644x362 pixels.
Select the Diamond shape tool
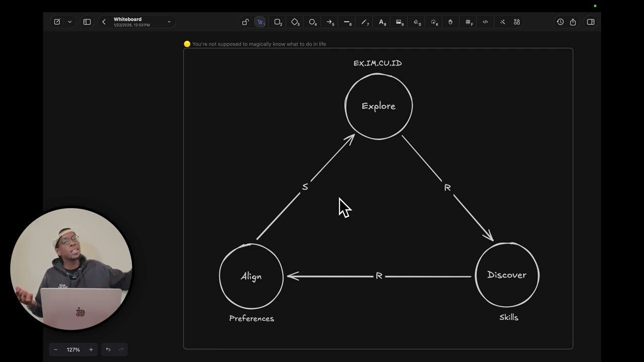click(x=295, y=22)
